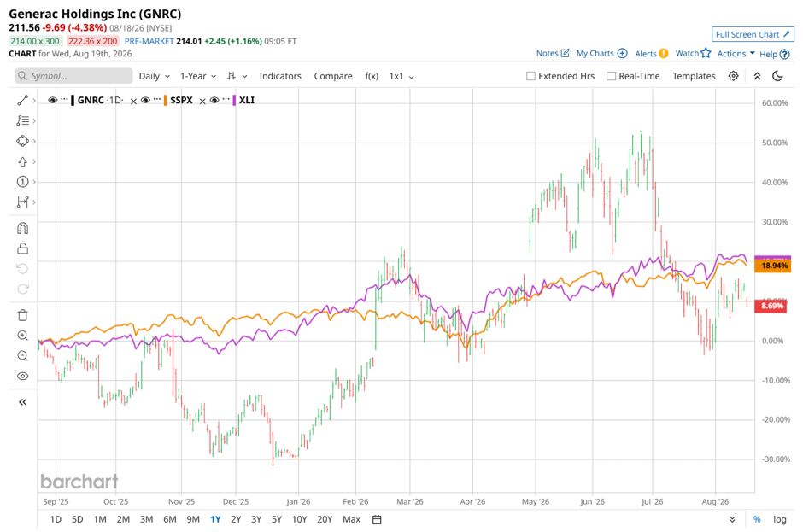The width and height of the screenshot is (803, 532).
Task: Select the arrow marker tool
Action: [22, 161]
